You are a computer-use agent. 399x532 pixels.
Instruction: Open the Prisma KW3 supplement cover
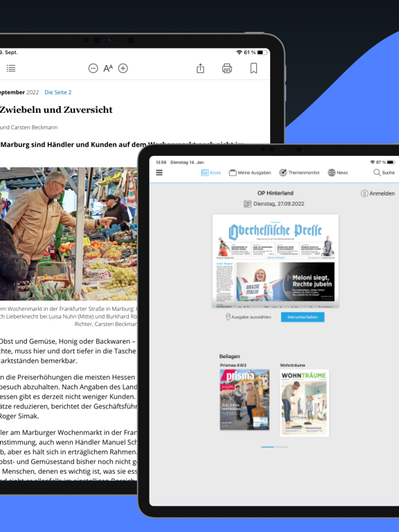(x=245, y=400)
